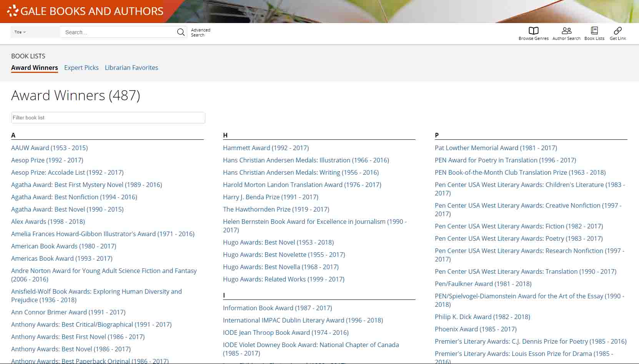Open The Hawthornden Prize list
Image resolution: width=639 pixels, height=364 pixels.
276,209
